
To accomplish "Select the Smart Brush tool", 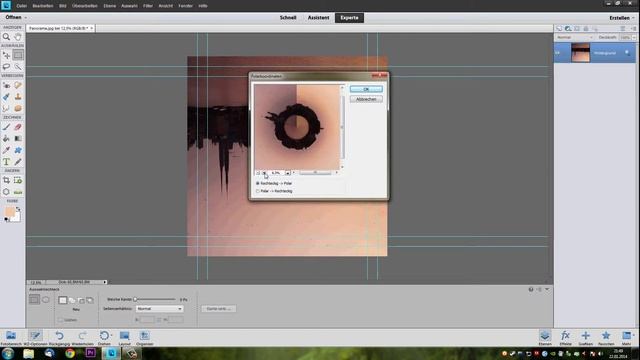I will 7,97.
